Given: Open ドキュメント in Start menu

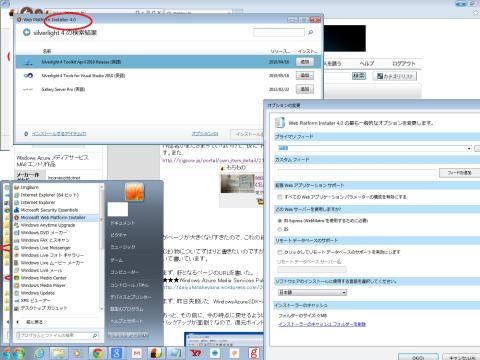Looking at the screenshot, I should point(123,223).
